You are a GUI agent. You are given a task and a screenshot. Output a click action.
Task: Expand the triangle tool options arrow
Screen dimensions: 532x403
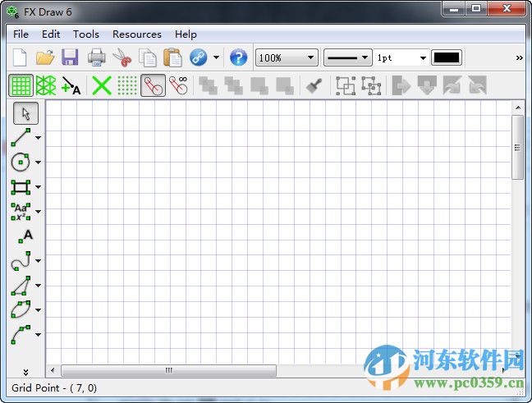tap(38, 286)
